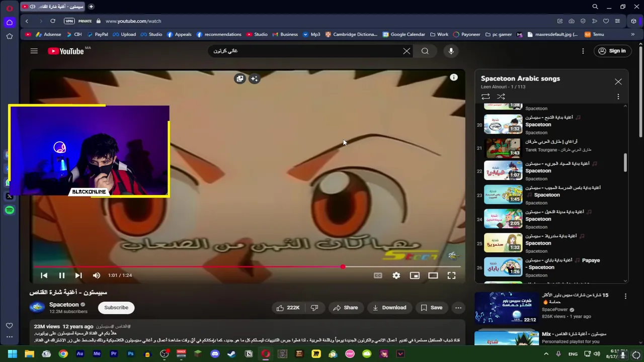Go to the YouTube home logo
This screenshot has height=362, width=644.
tap(66, 51)
